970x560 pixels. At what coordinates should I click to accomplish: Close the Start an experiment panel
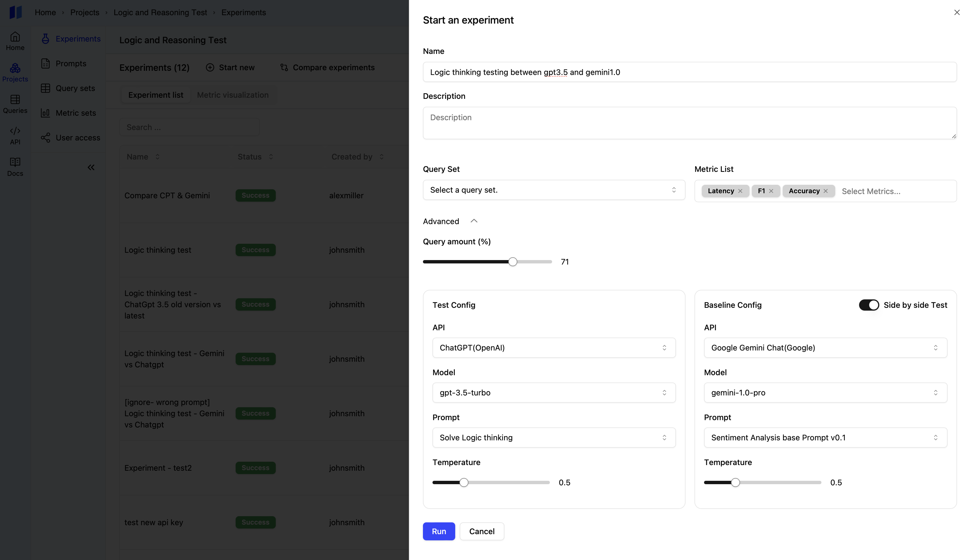(x=957, y=13)
